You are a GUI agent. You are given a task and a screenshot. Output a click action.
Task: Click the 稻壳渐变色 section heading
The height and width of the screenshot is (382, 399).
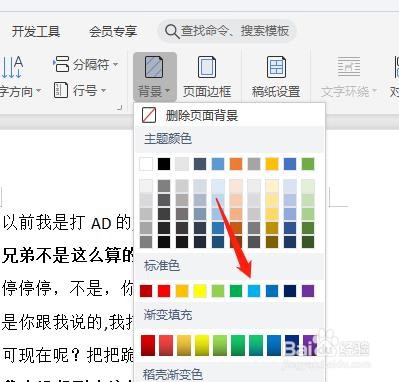coord(172,375)
